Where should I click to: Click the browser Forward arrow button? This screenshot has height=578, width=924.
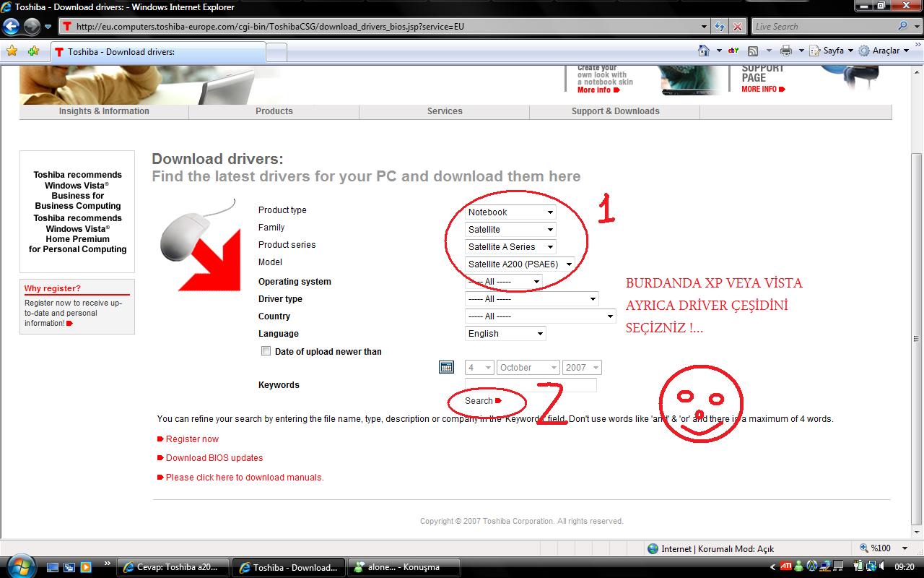32,27
